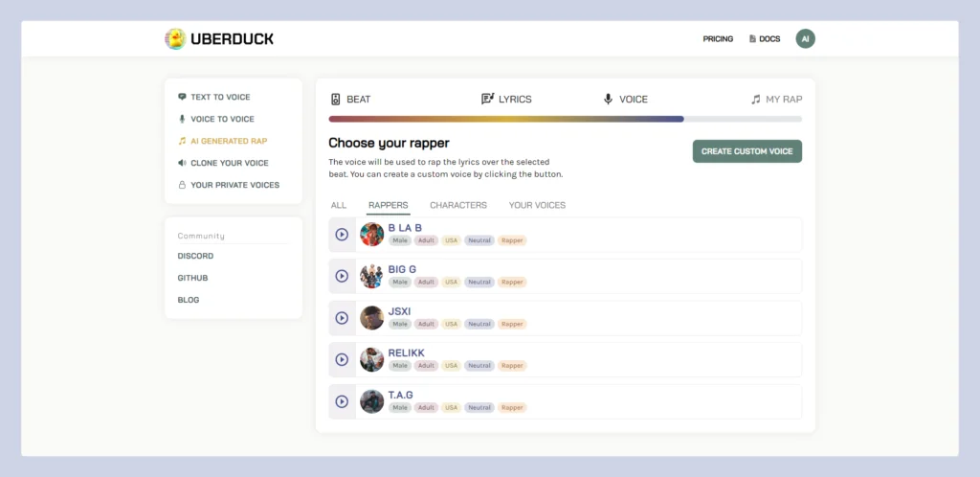Select AI GENERATED RAP in sidebar
Viewport: 980px width, 477px height.
point(229,142)
